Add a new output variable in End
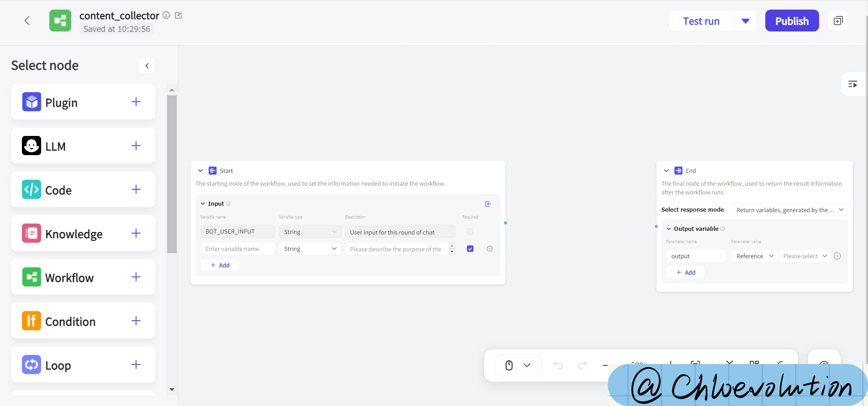 pyautogui.click(x=686, y=272)
